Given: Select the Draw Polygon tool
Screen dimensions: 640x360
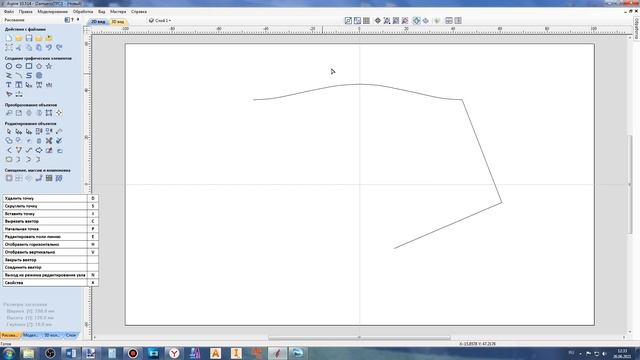Looking at the screenshot, I should click(39, 66).
